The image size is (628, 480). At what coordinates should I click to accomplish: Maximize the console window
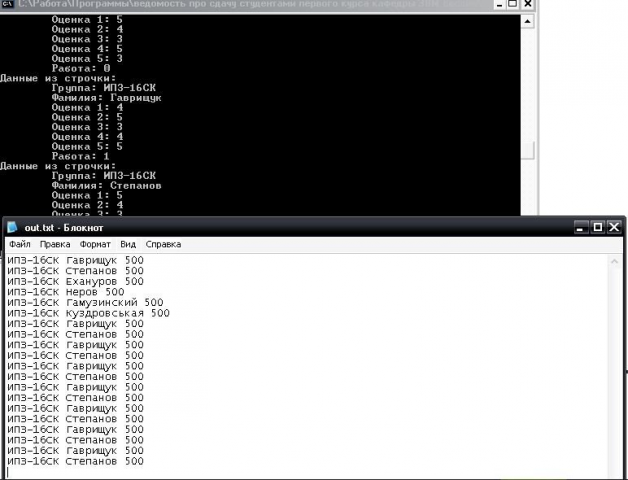513,4
